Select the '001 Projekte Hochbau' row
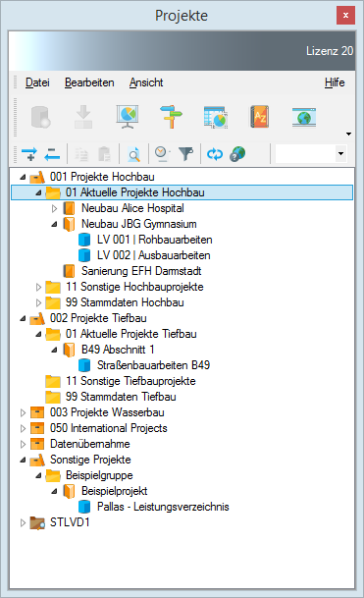 (x=102, y=177)
